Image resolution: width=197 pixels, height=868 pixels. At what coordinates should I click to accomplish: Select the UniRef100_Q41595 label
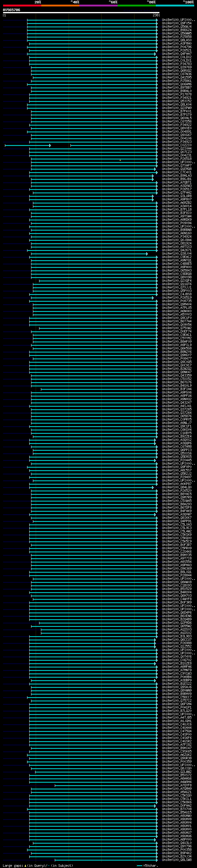pyautogui.click(x=176, y=78)
